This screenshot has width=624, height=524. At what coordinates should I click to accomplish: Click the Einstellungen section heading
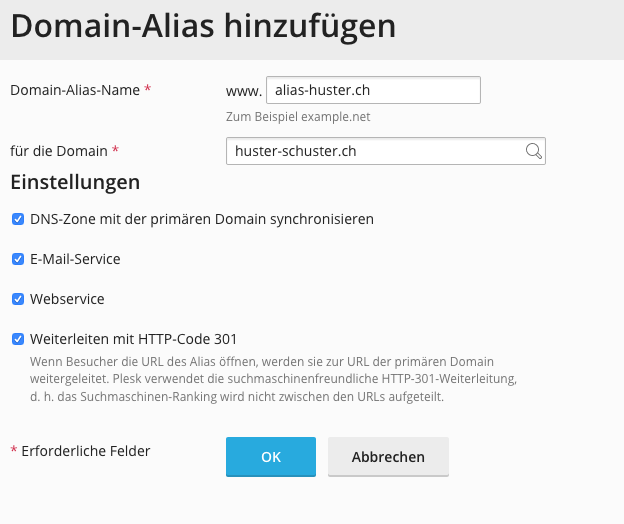click(75, 183)
